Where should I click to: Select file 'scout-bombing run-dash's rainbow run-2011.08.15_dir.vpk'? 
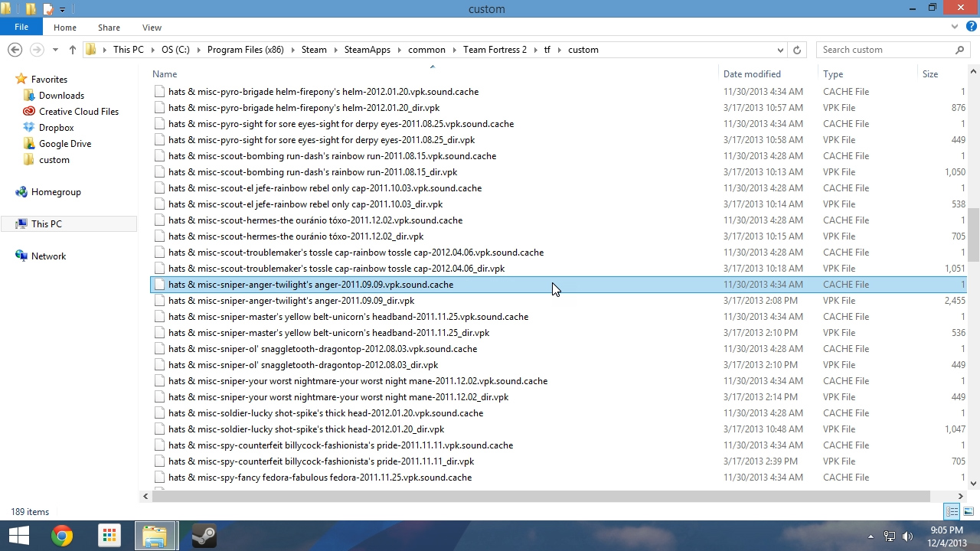click(x=312, y=172)
